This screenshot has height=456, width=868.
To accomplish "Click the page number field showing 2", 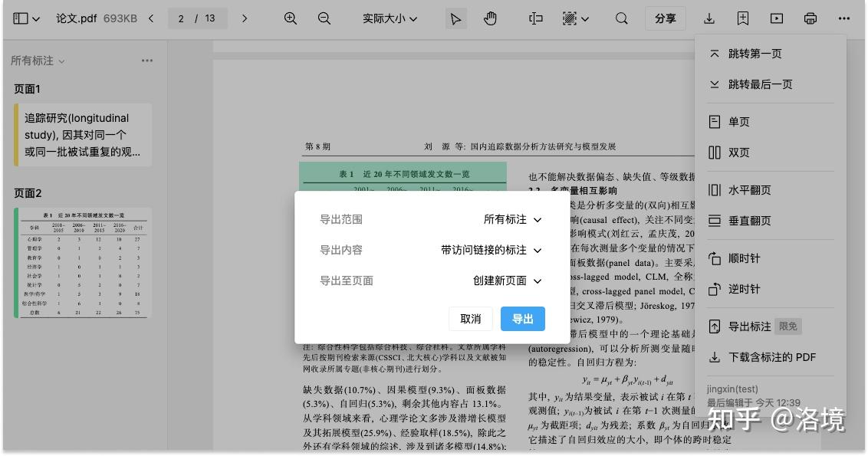I will pyautogui.click(x=181, y=18).
